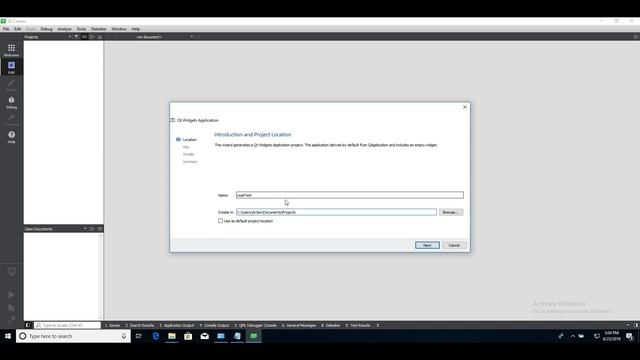640x360 pixels.
Task: Open the Edit menu
Action: pyautogui.click(x=18, y=29)
